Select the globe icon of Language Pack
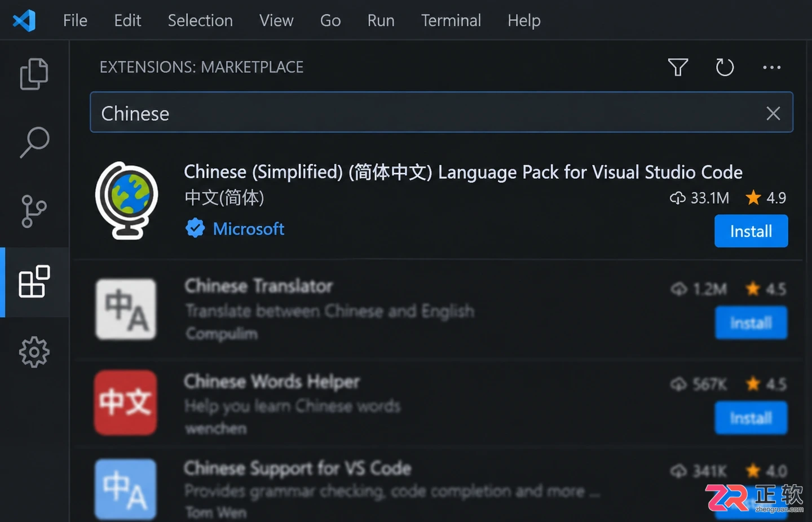The height and width of the screenshot is (522, 812). click(126, 201)
